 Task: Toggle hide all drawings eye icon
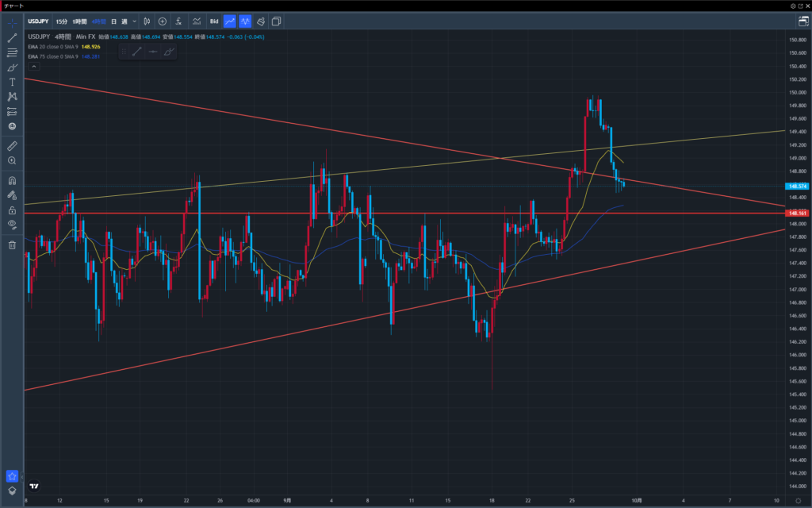point(12,225)
